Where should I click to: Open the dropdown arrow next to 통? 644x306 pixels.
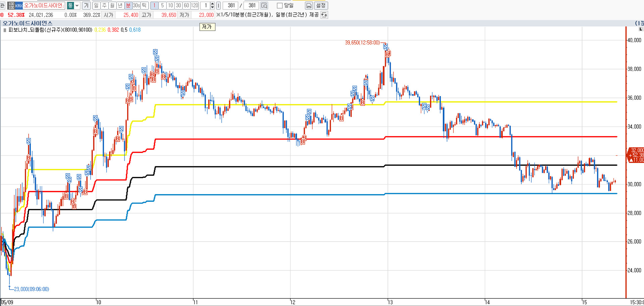point(77,5)
